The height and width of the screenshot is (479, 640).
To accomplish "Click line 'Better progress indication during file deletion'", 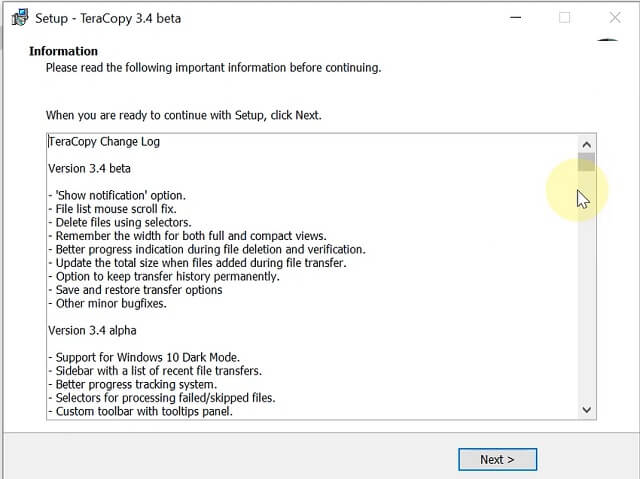I will 207,249.
